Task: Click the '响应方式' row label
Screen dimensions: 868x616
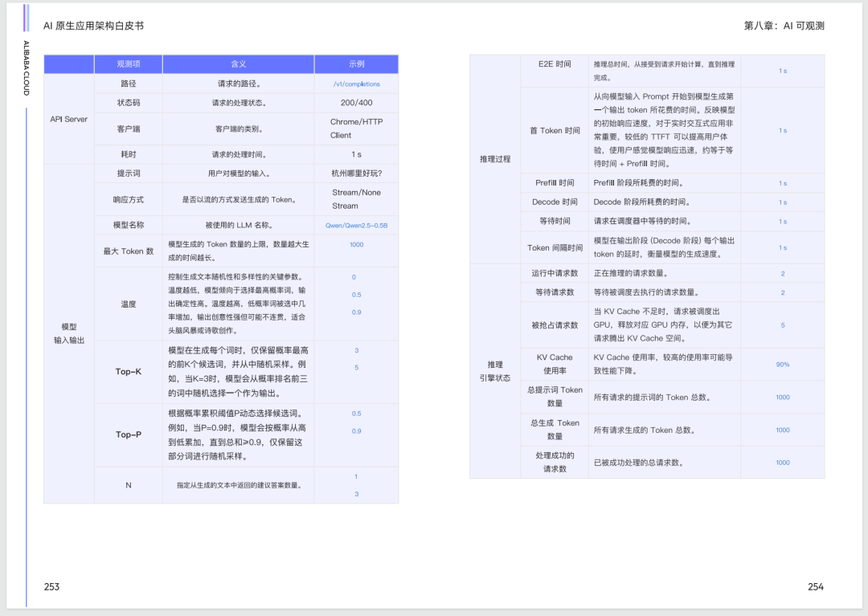Action: tap(129, 200)
